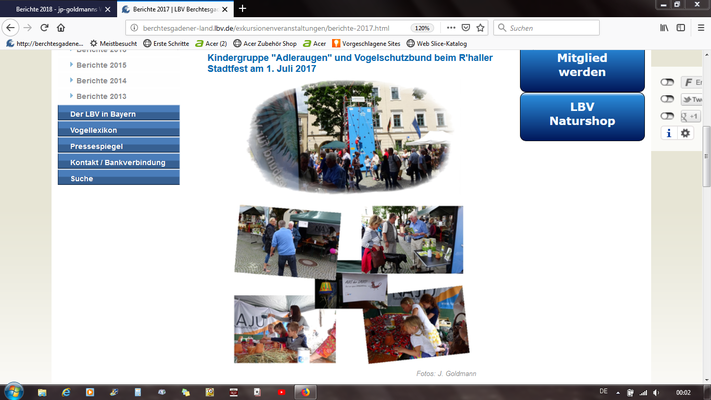
Task: Open the 00:02 taskbar clock
Action: (x=683, y=393)
